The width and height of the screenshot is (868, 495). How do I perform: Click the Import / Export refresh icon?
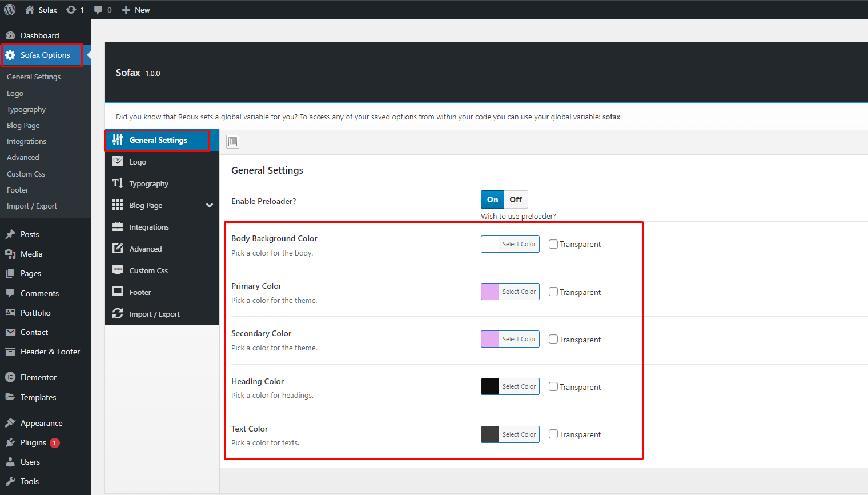[118, 314]
